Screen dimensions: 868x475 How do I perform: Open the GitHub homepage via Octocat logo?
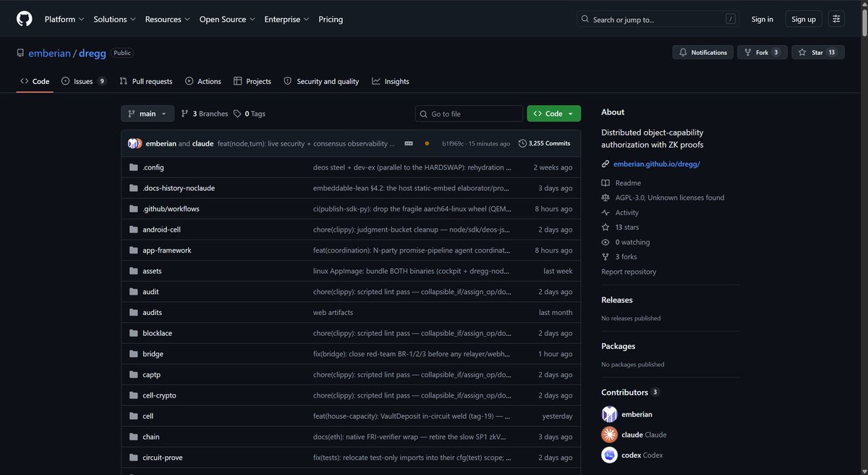(x=24, y=19)
